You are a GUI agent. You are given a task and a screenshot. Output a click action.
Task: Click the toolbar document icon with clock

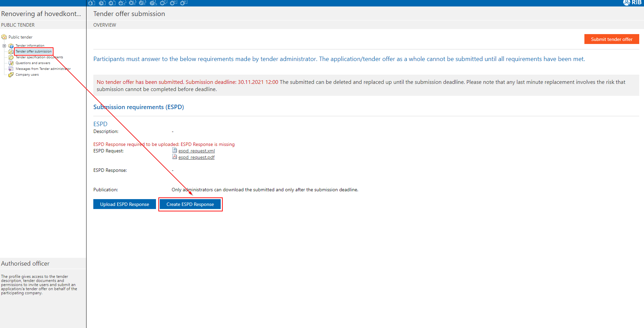click(102, 3)
